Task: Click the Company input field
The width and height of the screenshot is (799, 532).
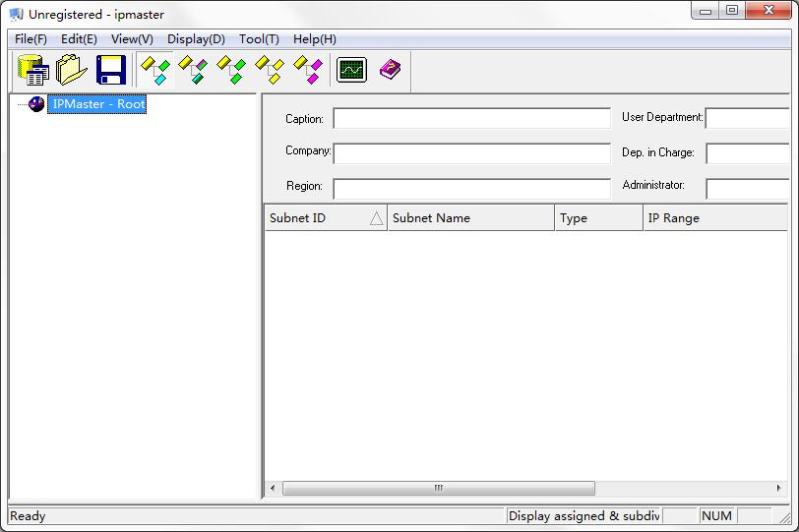Action: coord(471,153)
